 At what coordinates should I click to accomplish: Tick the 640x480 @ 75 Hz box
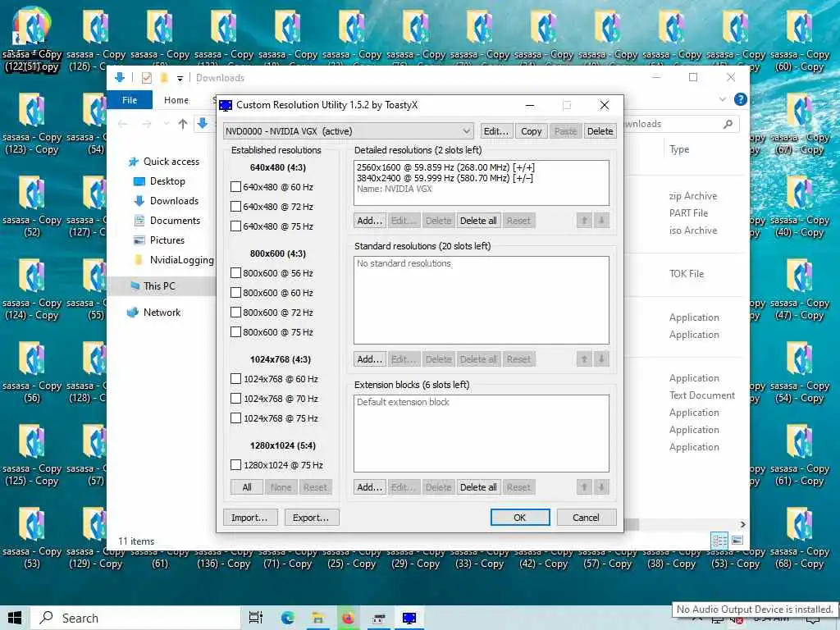coord(235,226)
